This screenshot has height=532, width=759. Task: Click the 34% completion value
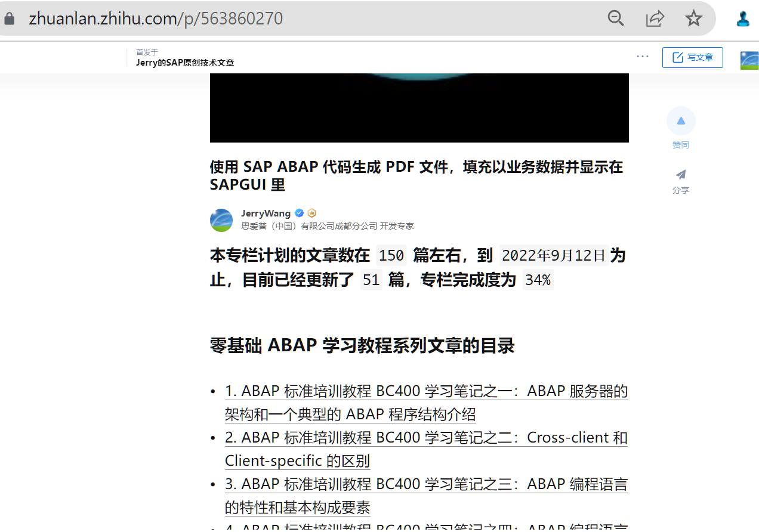[x=538, y=280]
